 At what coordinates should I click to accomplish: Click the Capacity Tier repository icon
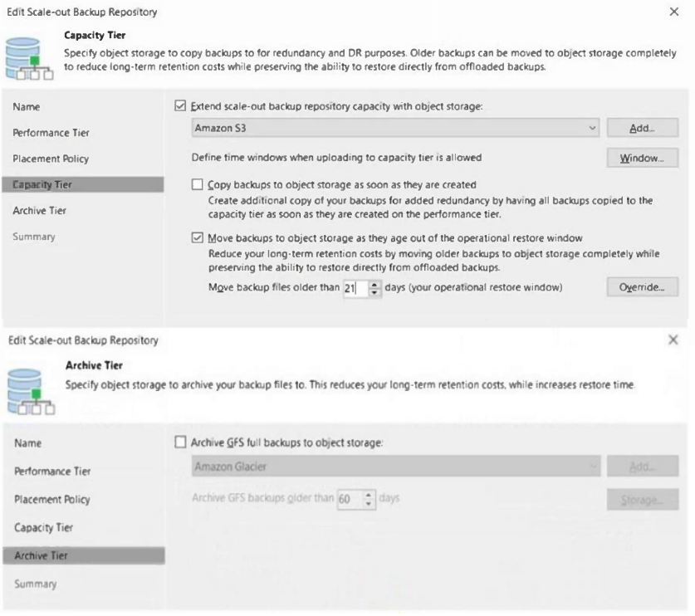click(31, 59)
